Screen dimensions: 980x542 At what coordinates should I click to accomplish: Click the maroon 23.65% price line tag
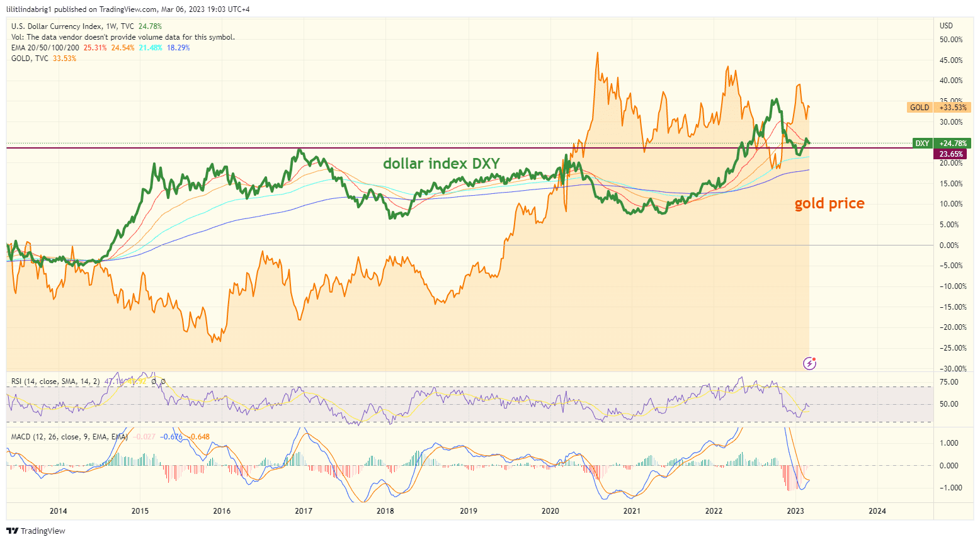(x=950, y=154)
